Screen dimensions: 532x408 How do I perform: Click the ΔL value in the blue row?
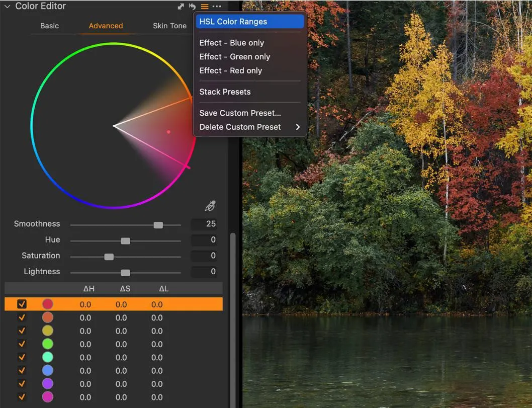(x=157, y=371)
